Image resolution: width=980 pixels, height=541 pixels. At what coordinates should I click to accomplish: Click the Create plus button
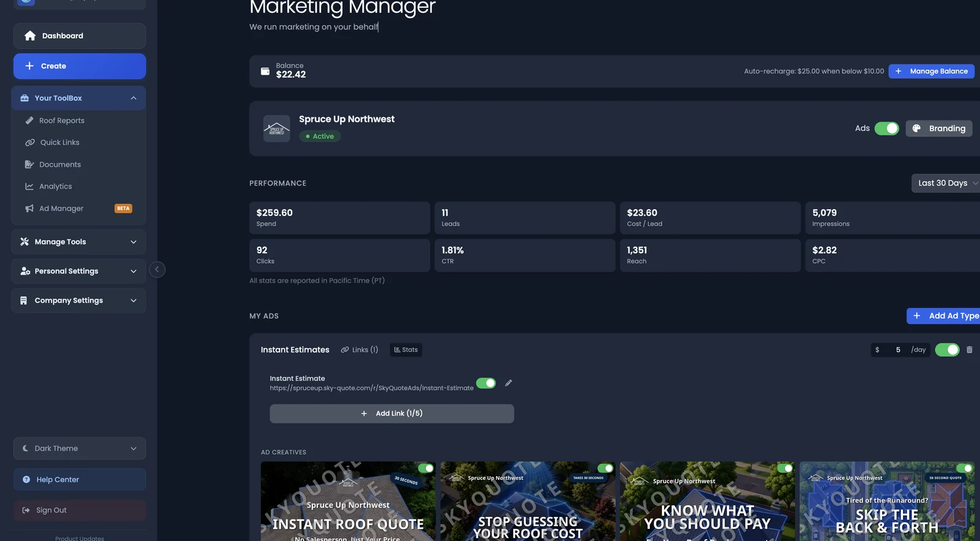(80, 66)
